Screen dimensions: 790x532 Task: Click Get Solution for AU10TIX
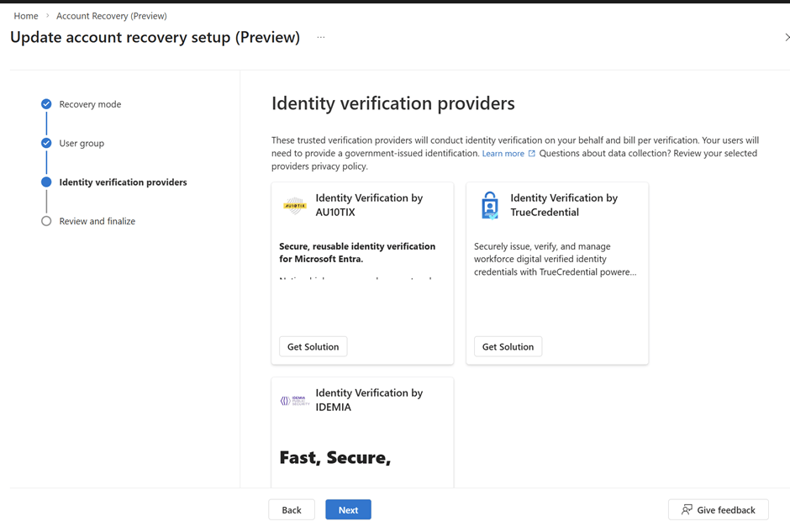pos(313,346)
